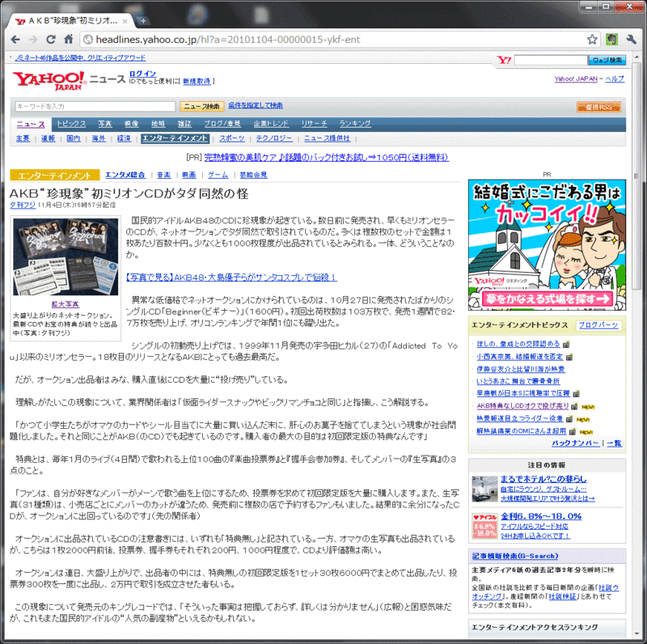
Task: Open the ブログ/意見 tab
Action: (222, 124)
